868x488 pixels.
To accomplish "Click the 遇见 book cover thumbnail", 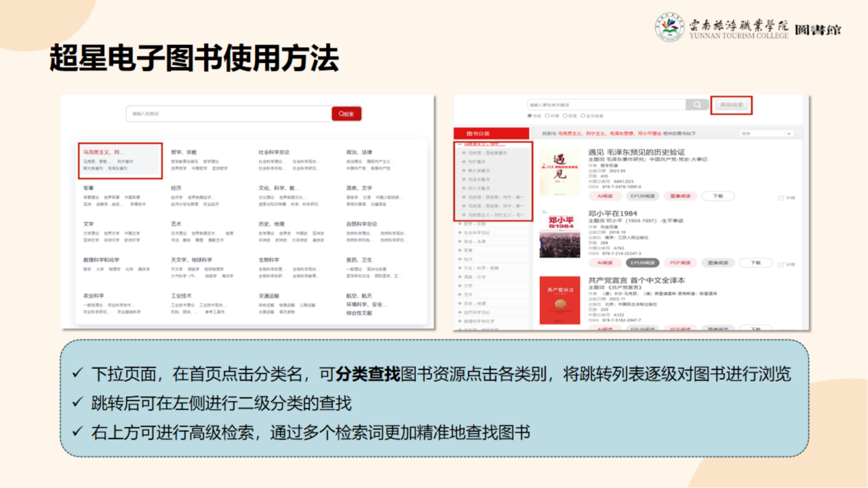I will point(560,172).
